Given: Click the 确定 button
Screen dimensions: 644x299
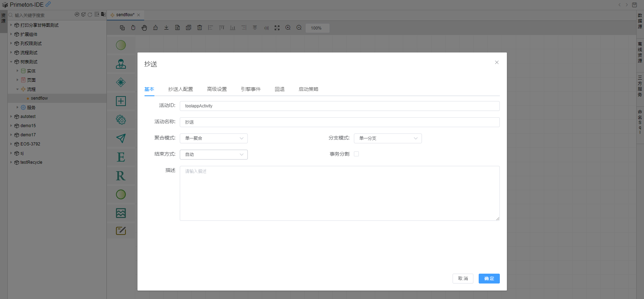Looking at the screenshot, I should 489,279.
